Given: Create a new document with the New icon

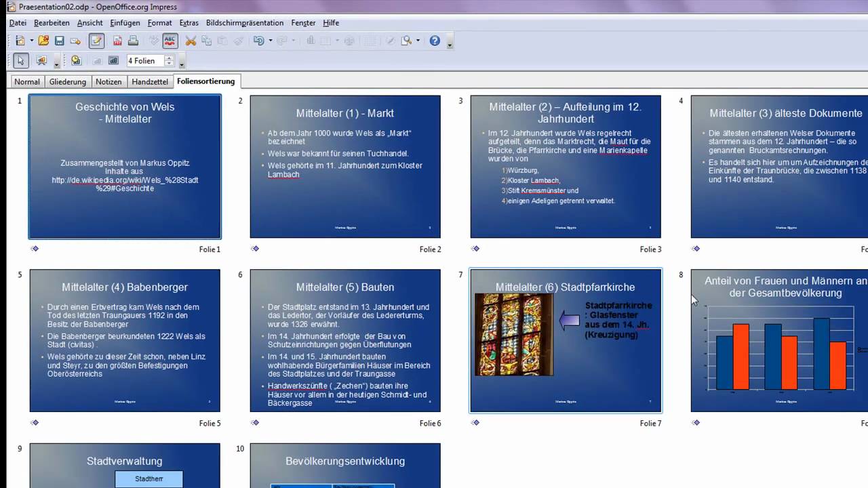Looking at the screenshot, I should [x=20, y=41].
